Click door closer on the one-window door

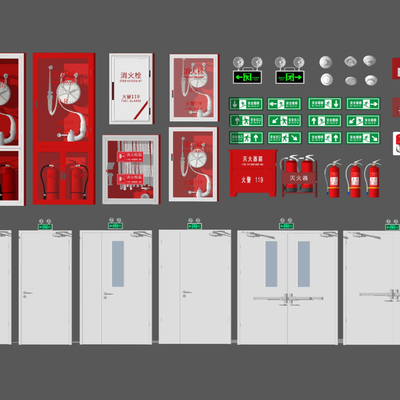pos(141,234)
